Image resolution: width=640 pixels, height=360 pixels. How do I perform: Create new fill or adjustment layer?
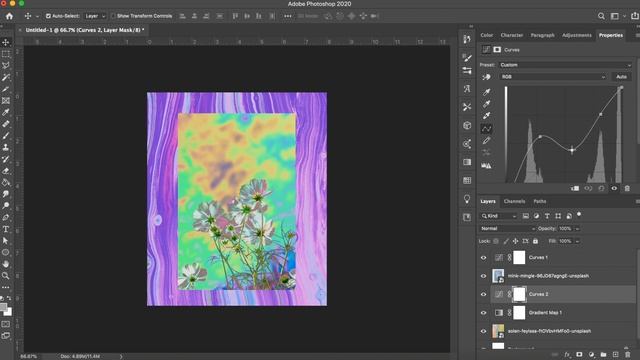(591, 355)
